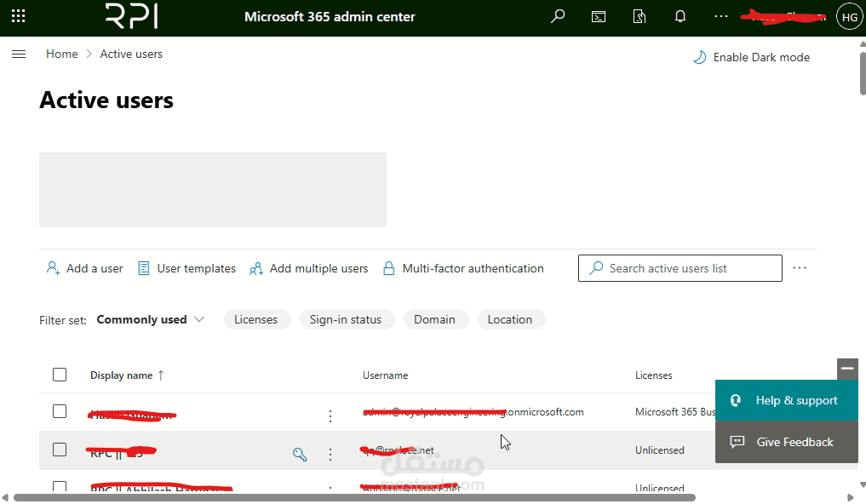866x504 pixels.
Task: Click Give Feedback
Action: point(787,442)
